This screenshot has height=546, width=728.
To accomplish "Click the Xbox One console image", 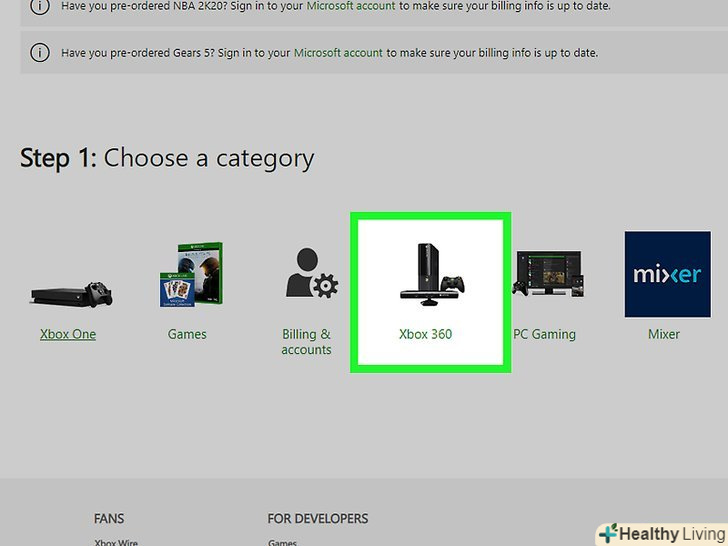I will tap(72, 294).
